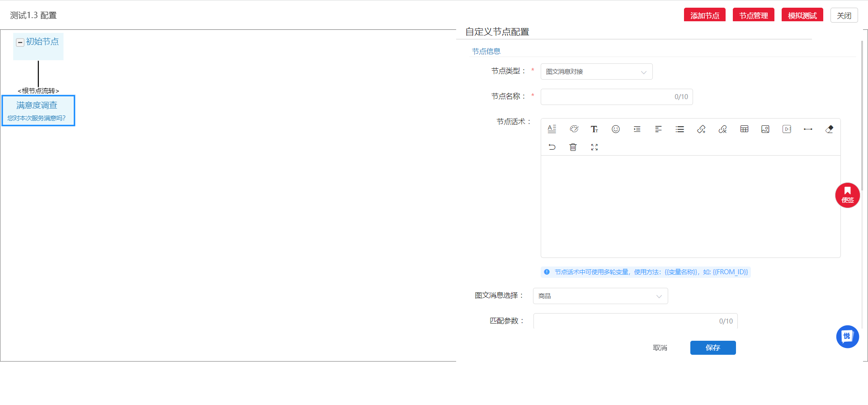Click inside the 节点话术 text area

(x=690, y=206)
